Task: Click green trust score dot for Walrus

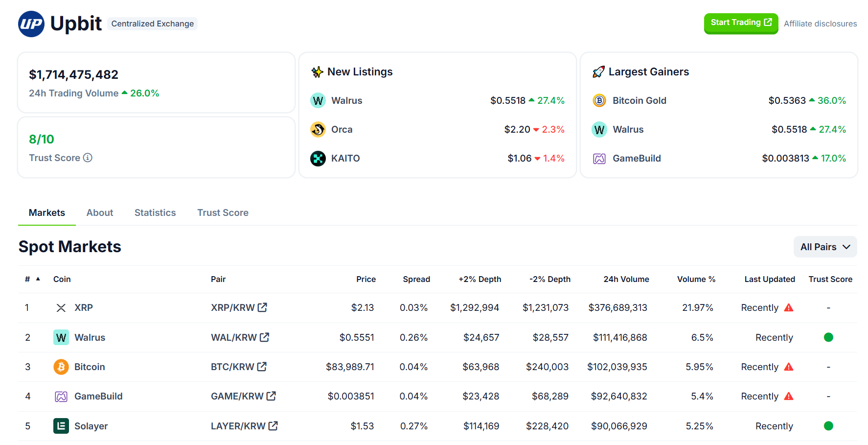Action: [828, 337]
